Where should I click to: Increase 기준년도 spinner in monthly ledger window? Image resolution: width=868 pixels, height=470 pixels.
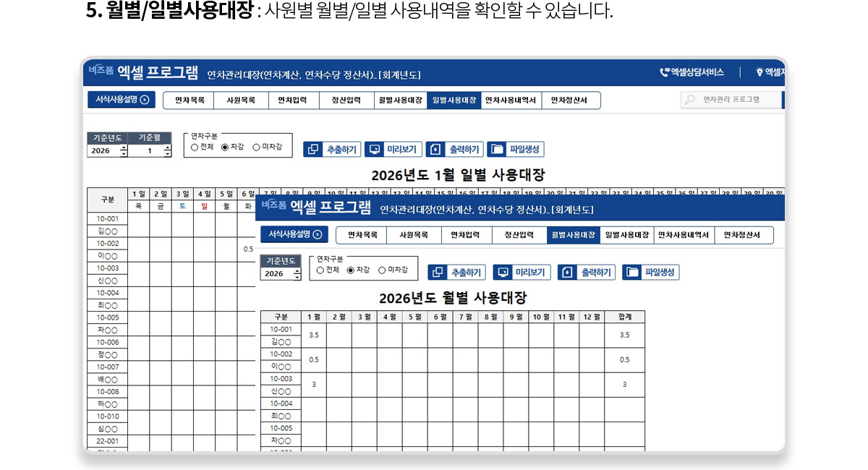point(297,270)
